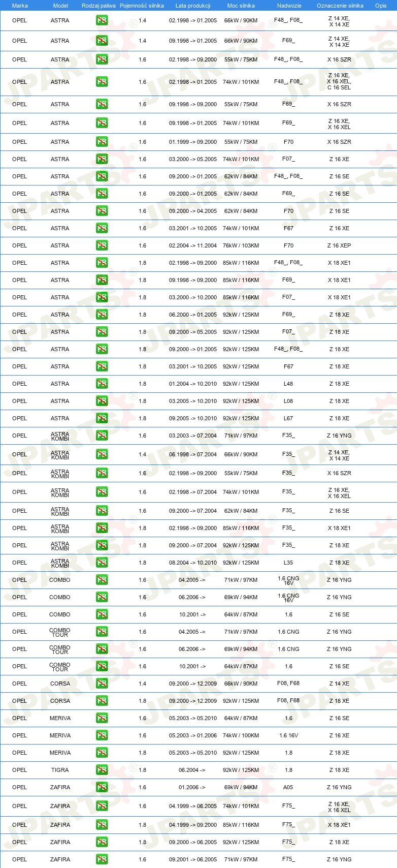This screenshot has height=868, width=397.
Task: Click the 06.2004 -> production years cell
Action: [192, 770]
